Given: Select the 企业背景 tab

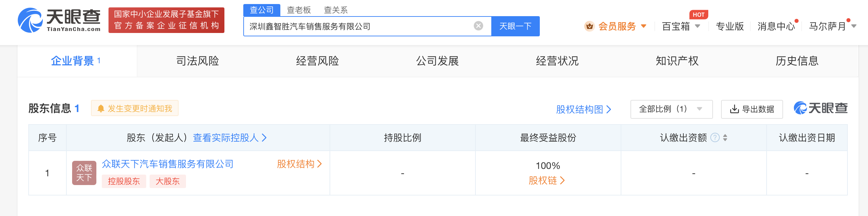Looking at the screenshot, I should click(77, 61).
